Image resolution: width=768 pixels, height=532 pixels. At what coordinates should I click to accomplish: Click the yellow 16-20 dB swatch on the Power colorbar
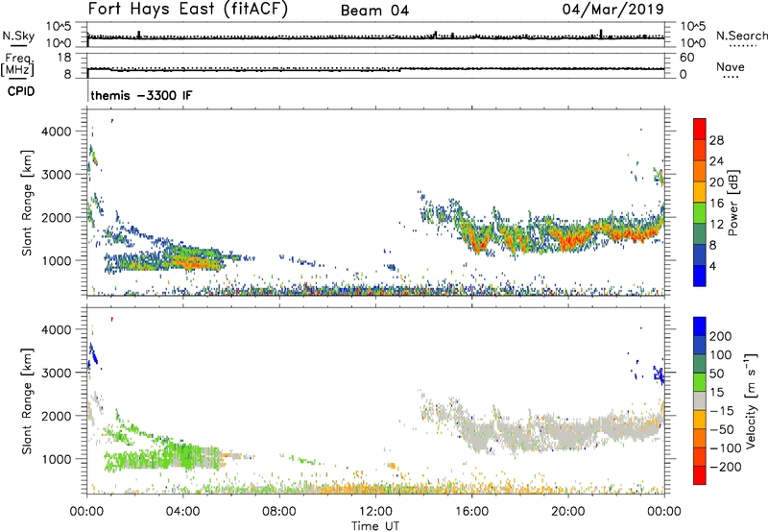[700, 192]
